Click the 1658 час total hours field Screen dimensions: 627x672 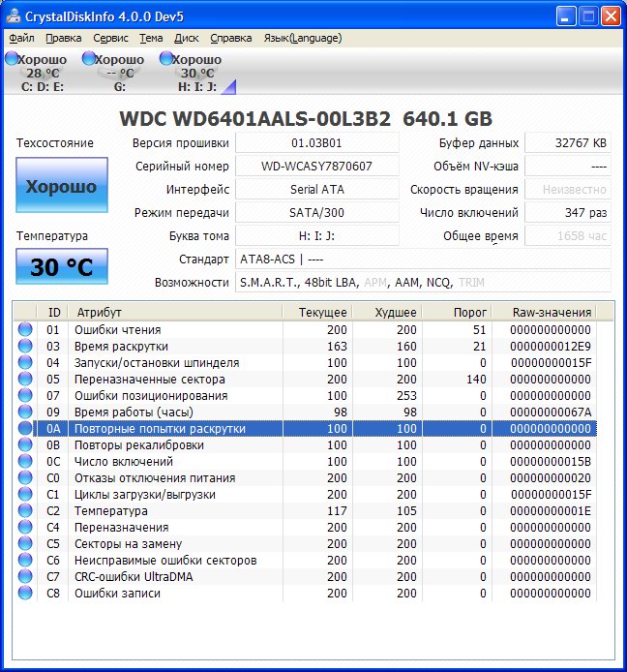point(568,235)
